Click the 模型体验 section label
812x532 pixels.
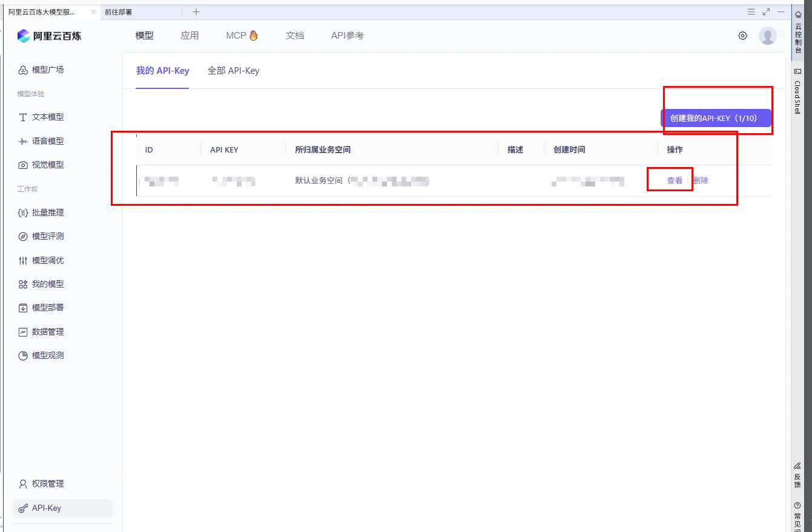tap(31, 94)
